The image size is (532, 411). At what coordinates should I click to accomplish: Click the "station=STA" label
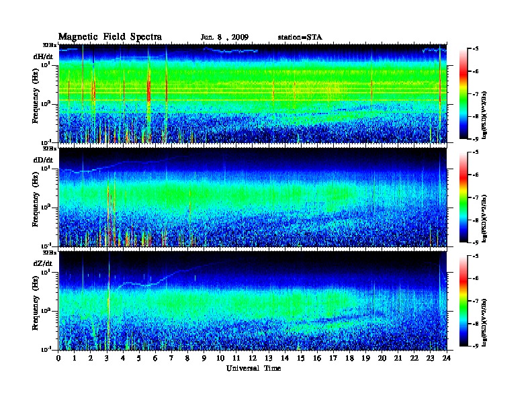300,38
